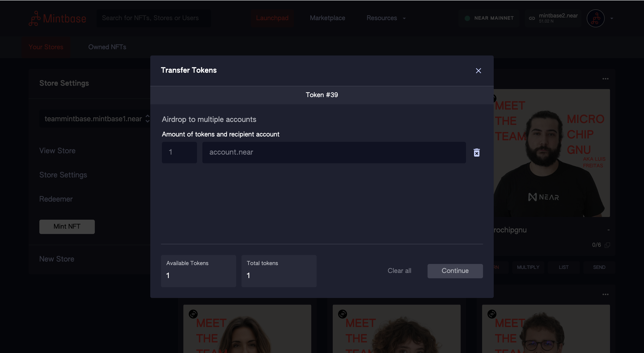This screenshot has width=644, height=353.
Task: Click the copies icon next to 0/6
Action: coord(607,245)
